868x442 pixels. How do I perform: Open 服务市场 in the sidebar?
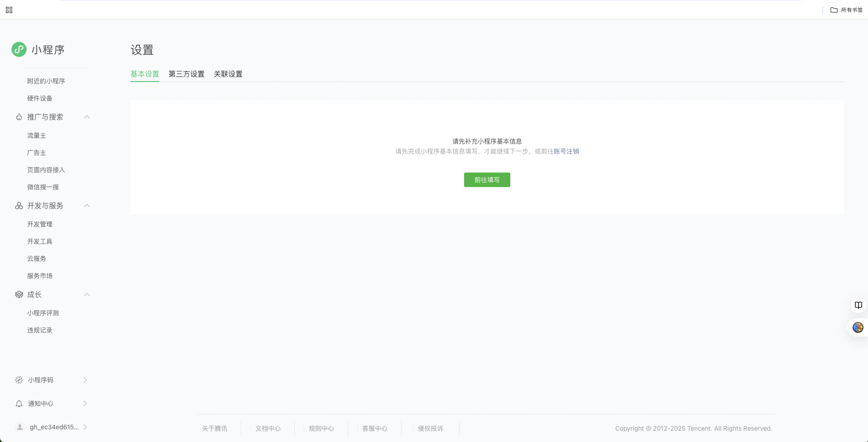pos(40,276)
